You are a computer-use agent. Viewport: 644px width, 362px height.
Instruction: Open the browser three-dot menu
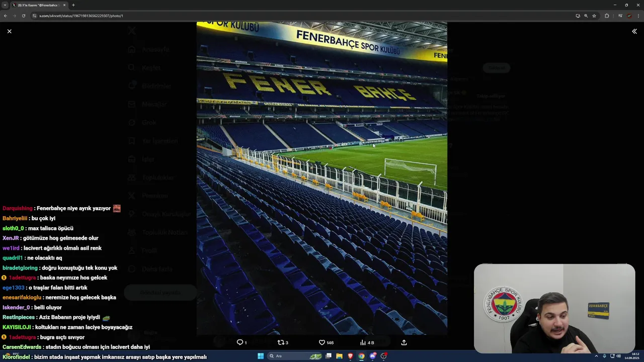click(638, 16)
